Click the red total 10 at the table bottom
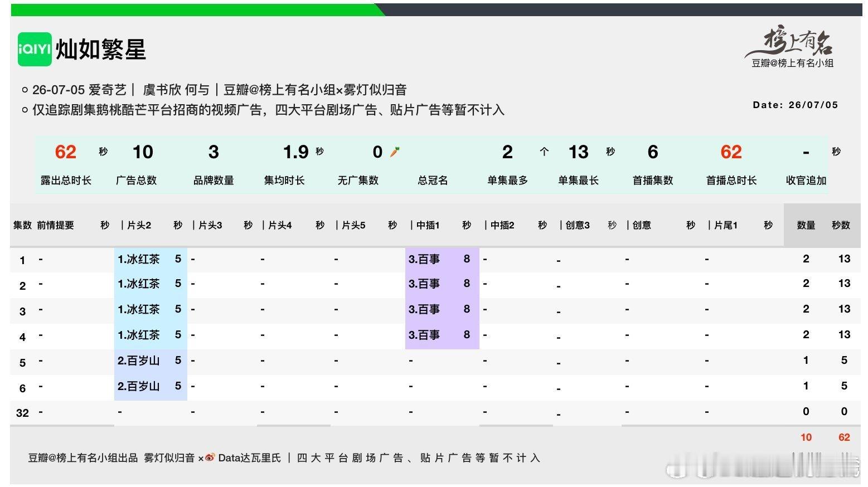The width and height of the screenshot is (868, 487). 806,437
